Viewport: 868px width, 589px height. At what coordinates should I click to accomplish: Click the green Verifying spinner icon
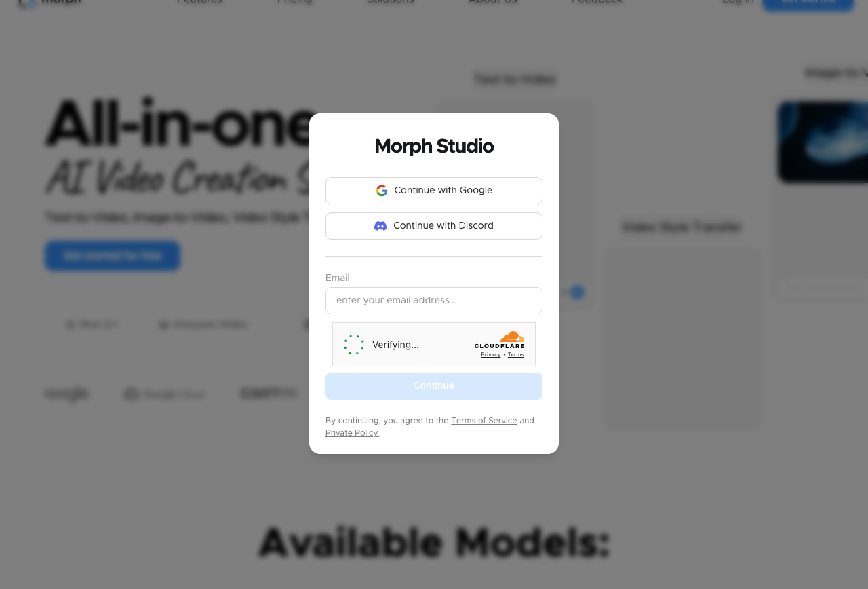point(354,345)
